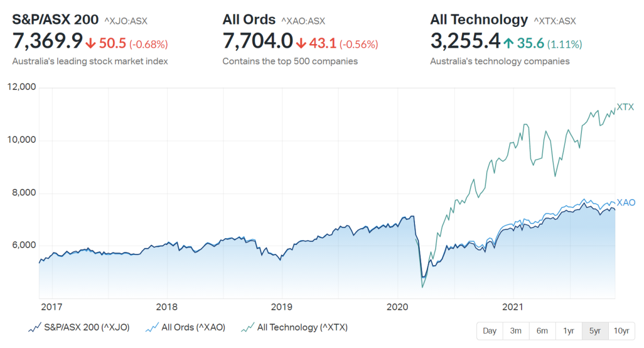Screen dimensions: 644x348
Task: Toggle All Ords (^XAO) series label
Action: [193, 328]
